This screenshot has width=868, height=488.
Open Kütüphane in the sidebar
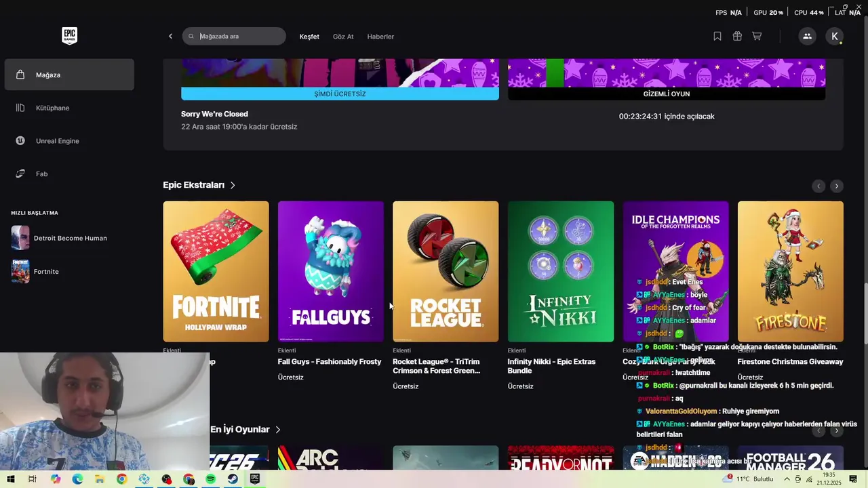69,108
